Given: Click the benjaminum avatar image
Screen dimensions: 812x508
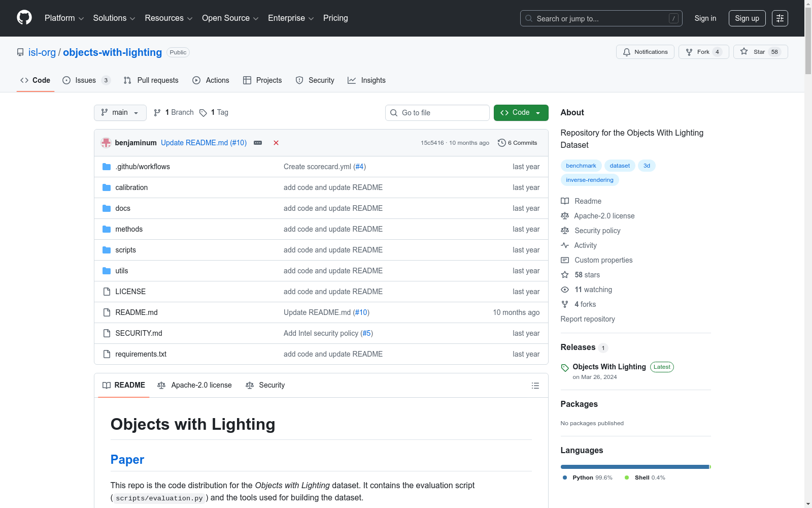Looking at the screenshot, I should tap(106, 143).
